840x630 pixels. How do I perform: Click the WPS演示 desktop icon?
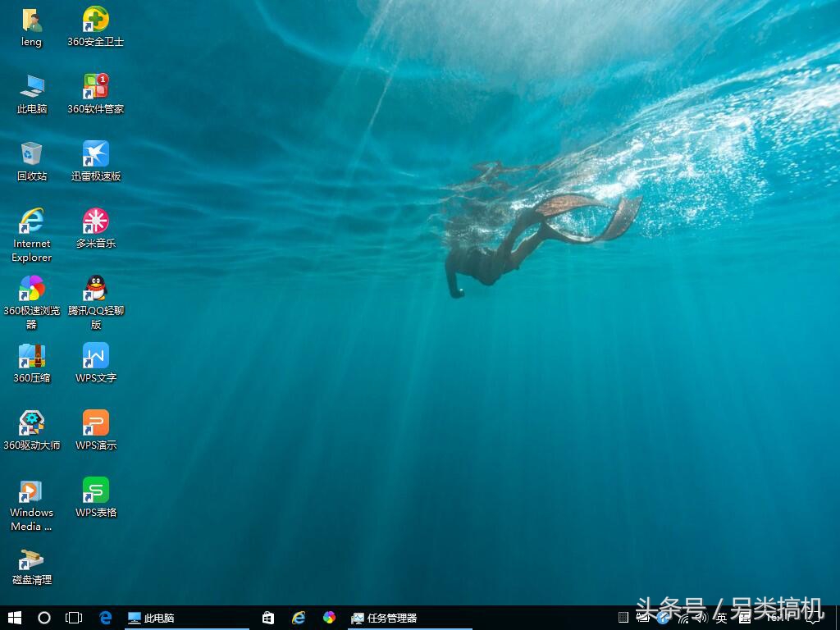[96, 423]
